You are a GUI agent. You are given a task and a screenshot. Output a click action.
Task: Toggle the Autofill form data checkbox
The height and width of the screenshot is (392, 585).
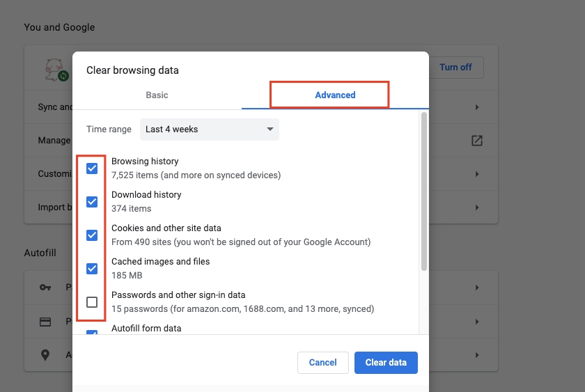point(92,332)
